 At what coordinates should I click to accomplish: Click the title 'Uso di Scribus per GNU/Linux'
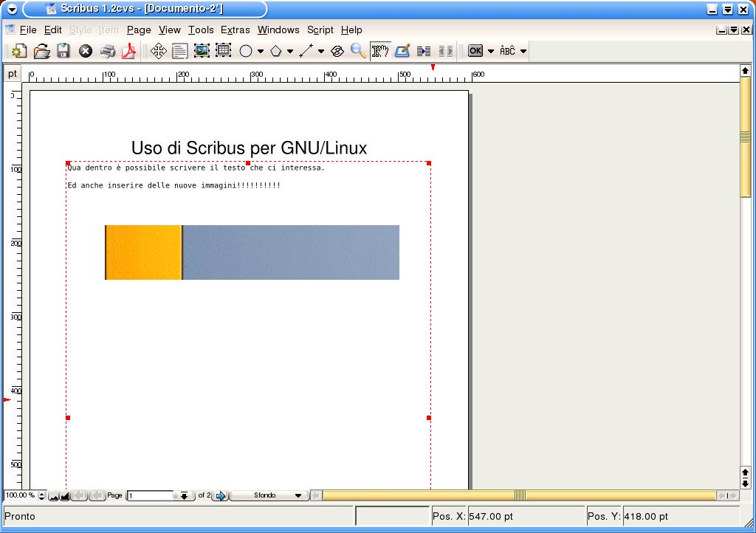pos(249,148)
